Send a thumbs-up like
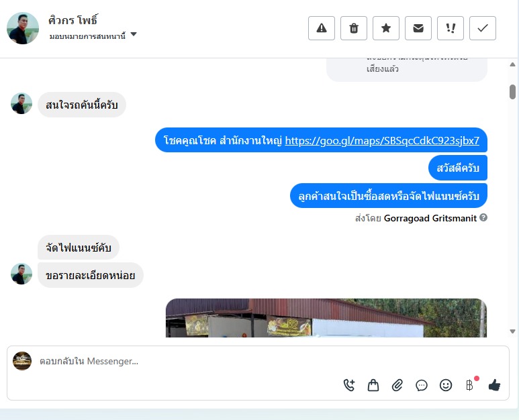This screenshot has height=420, width=519. [494, 385]
